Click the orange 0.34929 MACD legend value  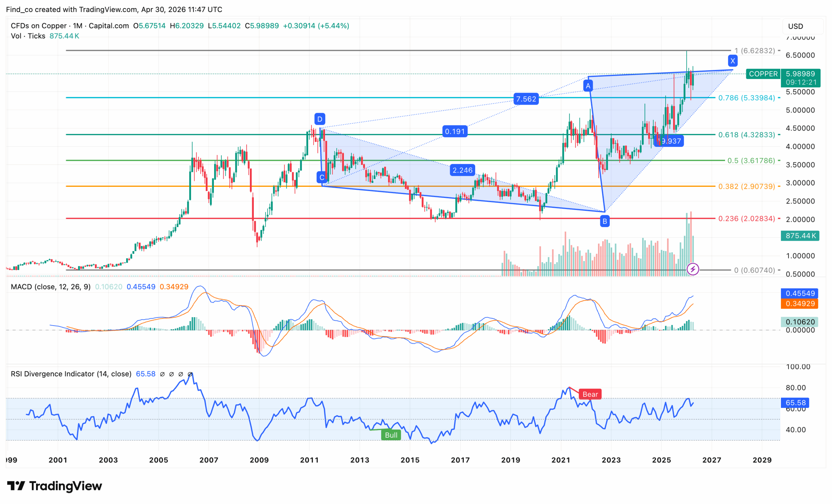(x=174, y=287)
